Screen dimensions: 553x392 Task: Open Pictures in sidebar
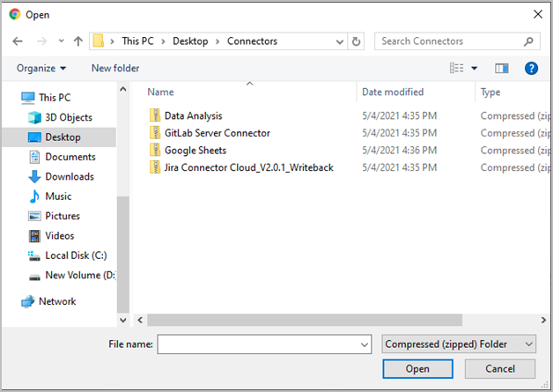coord(63,216)
